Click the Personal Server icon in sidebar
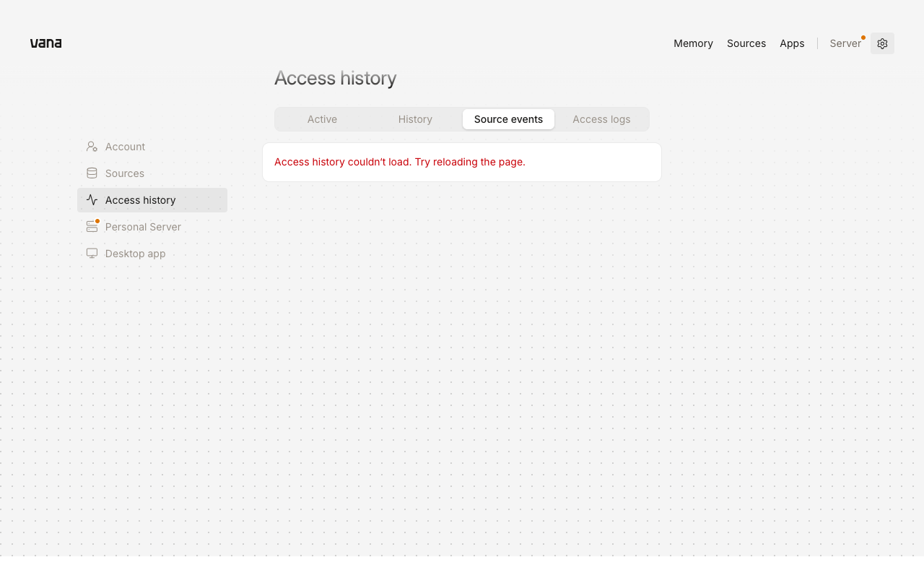This screenshot has width=924, height=578. 92,227
